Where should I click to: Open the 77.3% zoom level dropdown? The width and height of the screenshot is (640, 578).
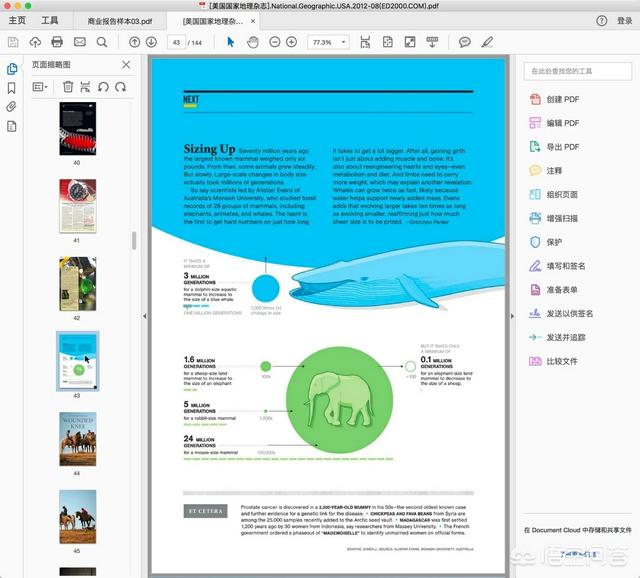[328, 42]
